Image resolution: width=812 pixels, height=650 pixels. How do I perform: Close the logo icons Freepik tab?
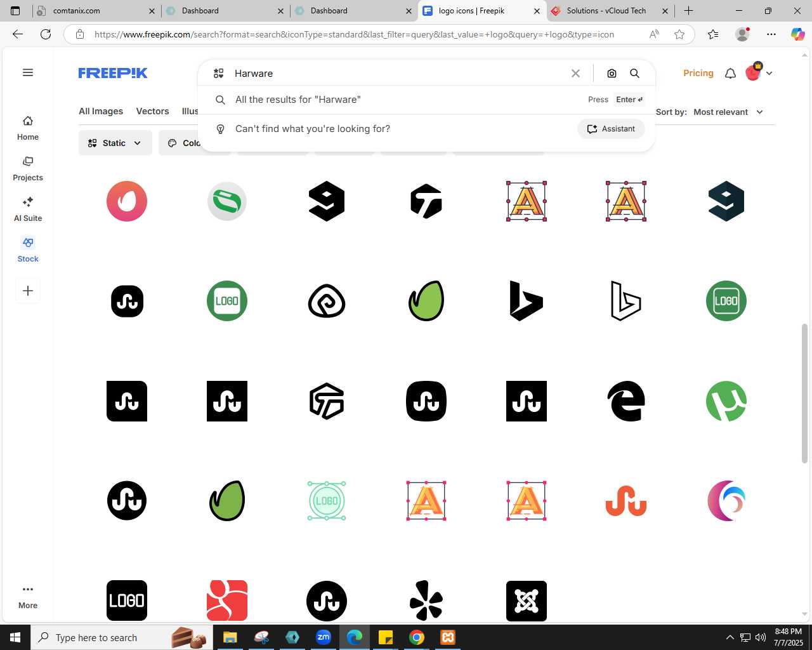point(537,11)
